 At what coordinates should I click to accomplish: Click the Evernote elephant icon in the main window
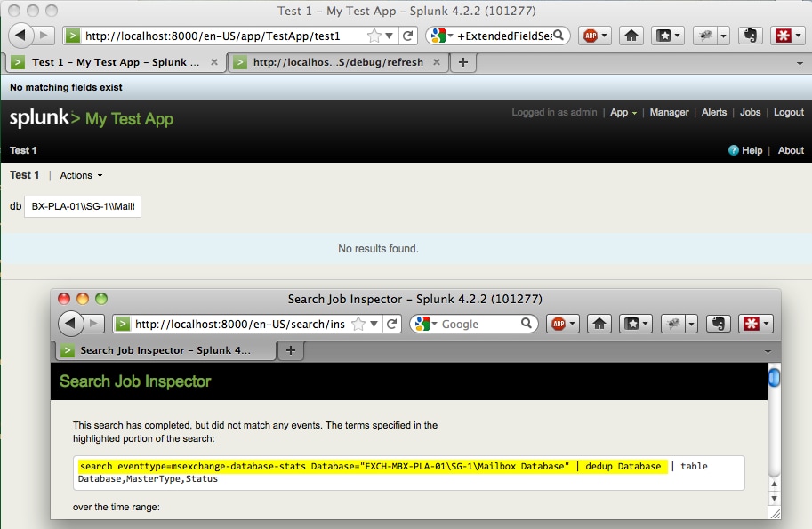coord(751,36)
